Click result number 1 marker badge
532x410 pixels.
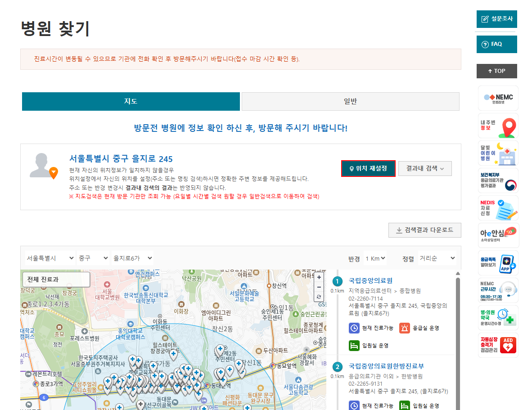coord(337,281)
